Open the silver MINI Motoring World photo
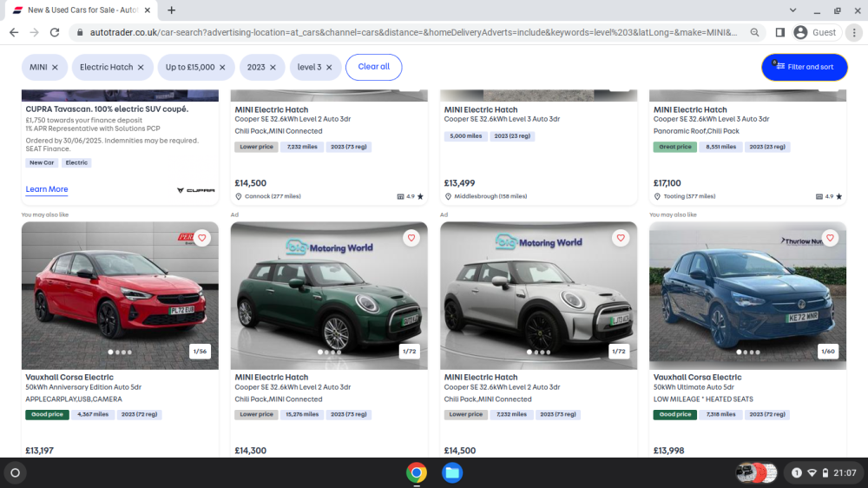Viewport: 868px width, 488px height. click(x=539, y=296)
